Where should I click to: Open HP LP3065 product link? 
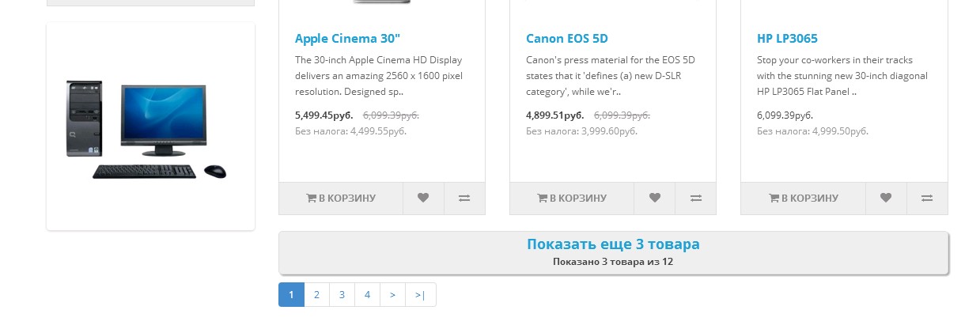787,38
